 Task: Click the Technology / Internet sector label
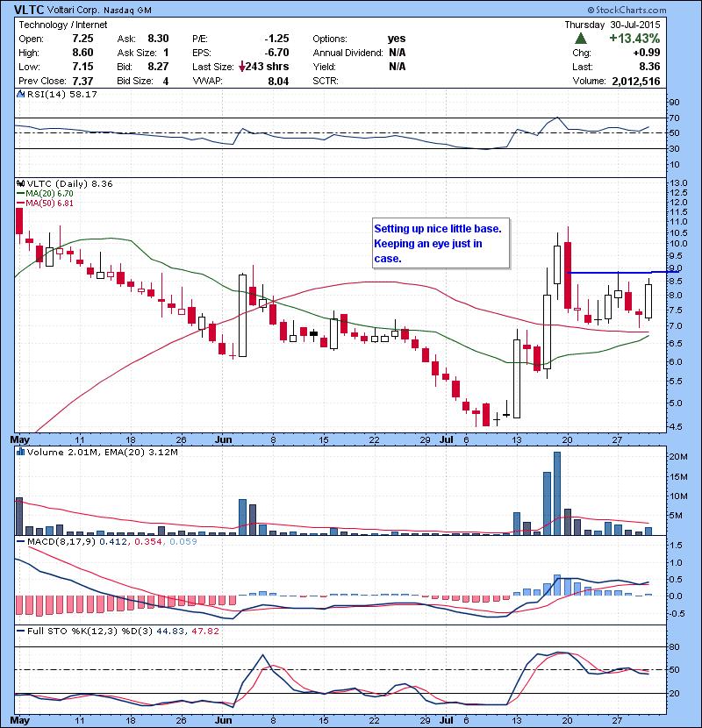62,25
